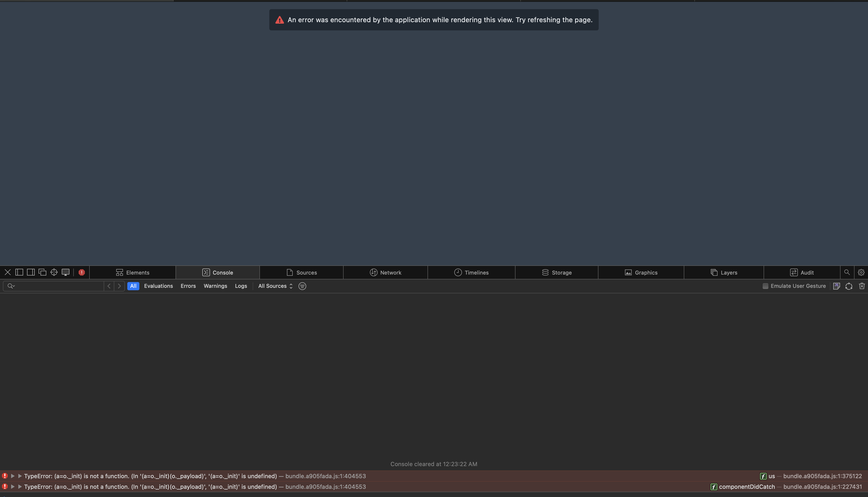Switch to the Elements tab
The image size is (868, 497).
pos(133,272)
